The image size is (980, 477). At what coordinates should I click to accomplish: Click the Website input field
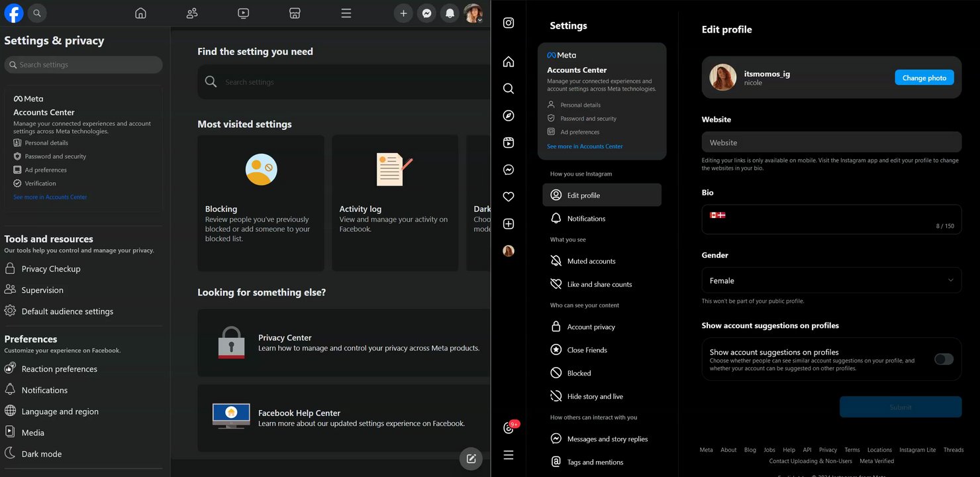tap(832, 142)
